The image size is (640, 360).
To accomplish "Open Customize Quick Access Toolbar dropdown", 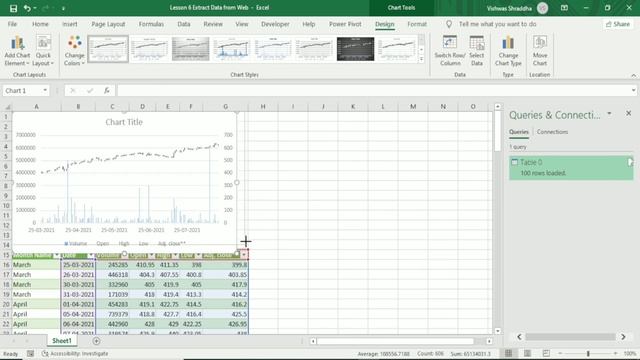I will (63, 8).
